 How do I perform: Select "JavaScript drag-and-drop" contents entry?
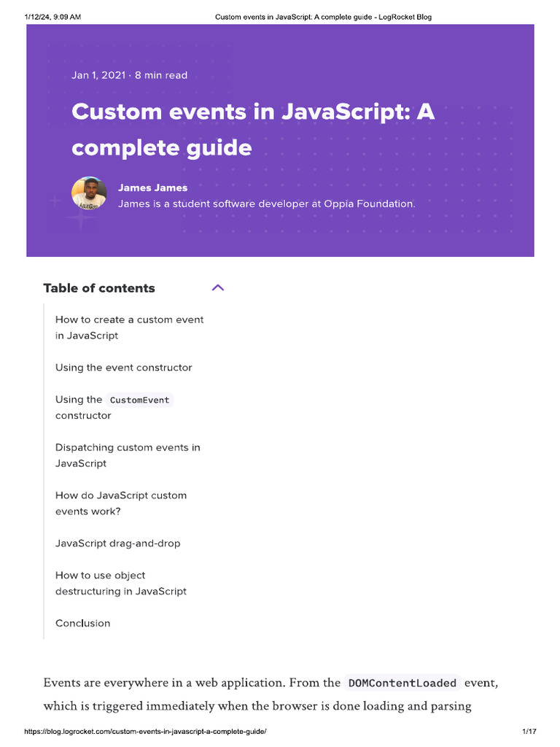tap(117, 543)
